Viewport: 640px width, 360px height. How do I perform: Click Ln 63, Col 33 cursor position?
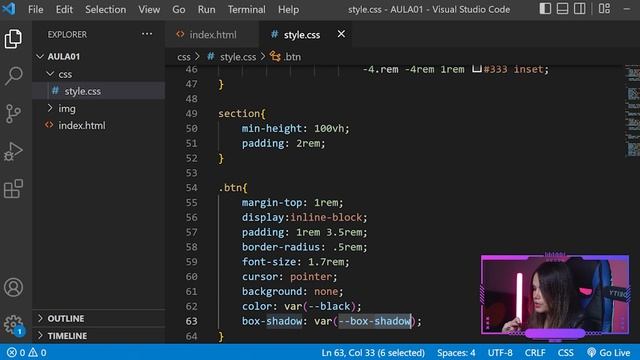373,352
